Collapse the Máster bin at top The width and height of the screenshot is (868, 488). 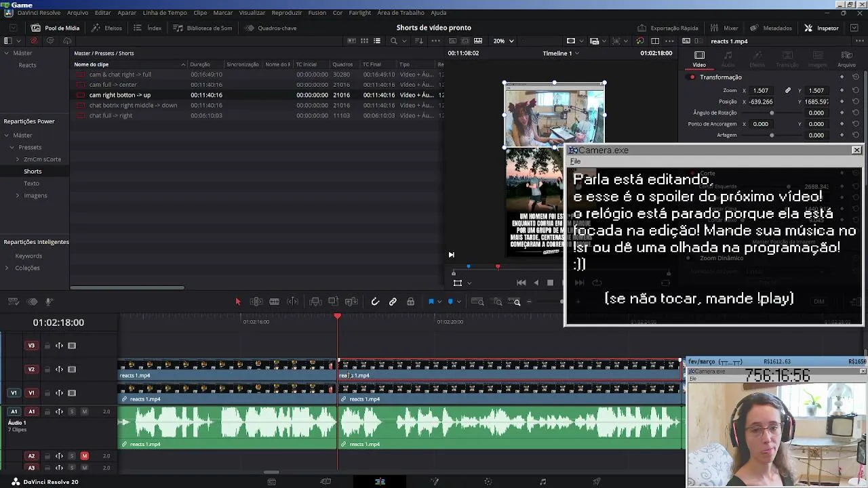(6, 53)
